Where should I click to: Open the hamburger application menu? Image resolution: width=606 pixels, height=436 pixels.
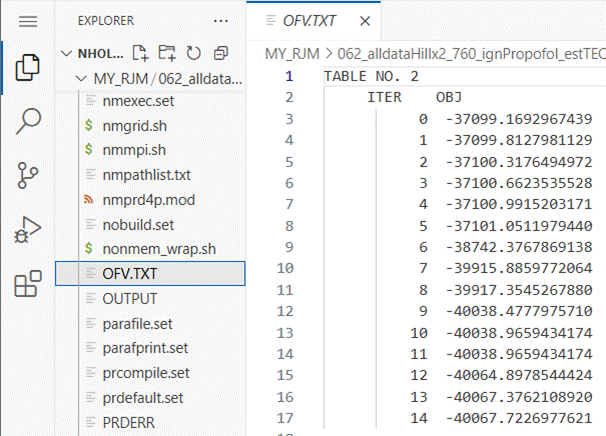28,21
